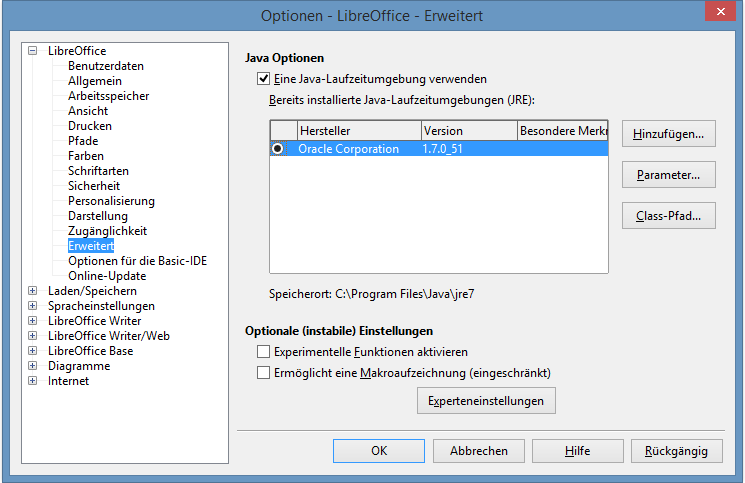This screenshot has height=483, width=745.
Task: Expand the LibreOffice Writer node
Action: pos(32,321)
